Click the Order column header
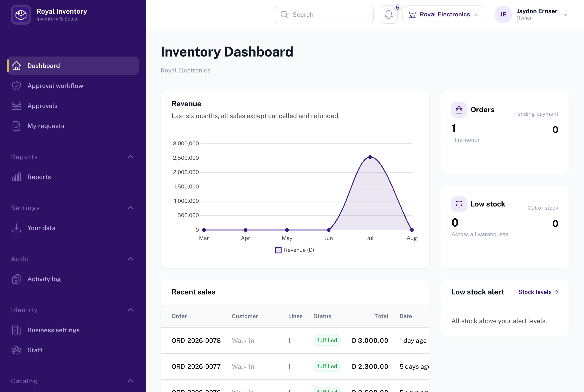The width and height of the screenshot is (584, 392). (x=179, y=316)
